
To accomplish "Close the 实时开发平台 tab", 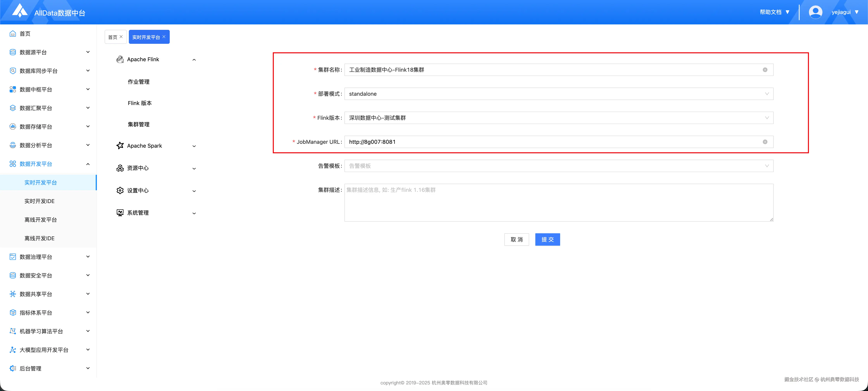I will (x=164, y=37).
